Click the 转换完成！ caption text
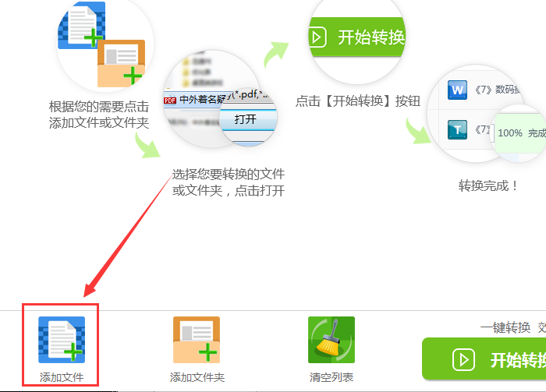This screenshot has height=392, width=546. coord(487,186)
